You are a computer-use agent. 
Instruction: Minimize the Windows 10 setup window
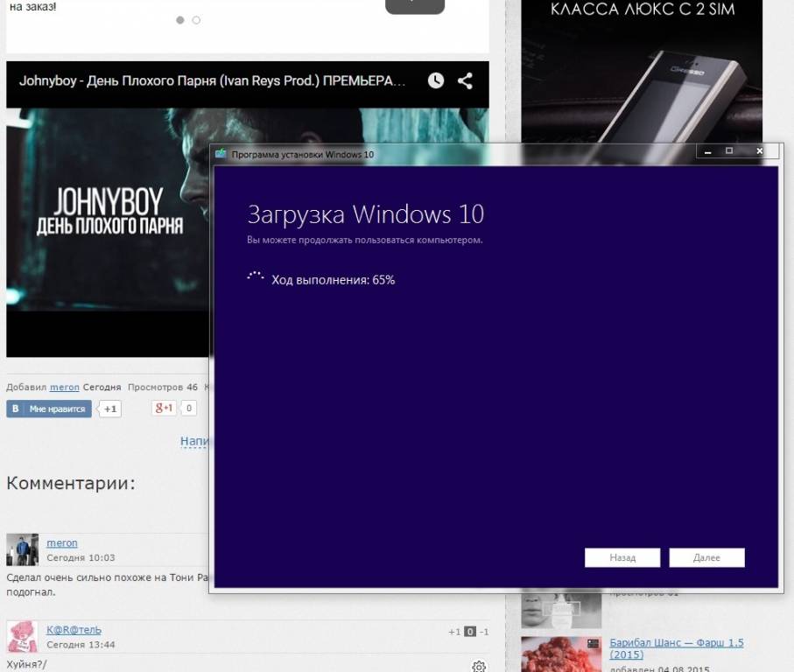708,151
